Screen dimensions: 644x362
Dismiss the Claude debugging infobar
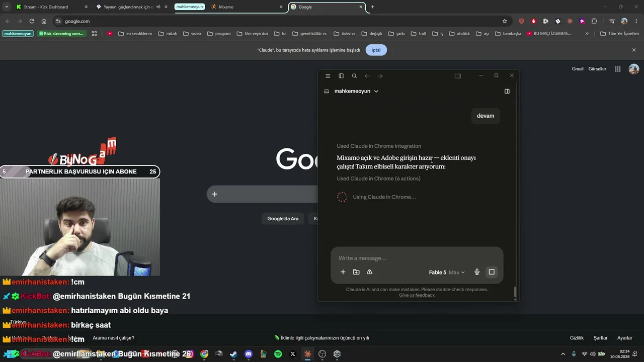pos(634,50)
